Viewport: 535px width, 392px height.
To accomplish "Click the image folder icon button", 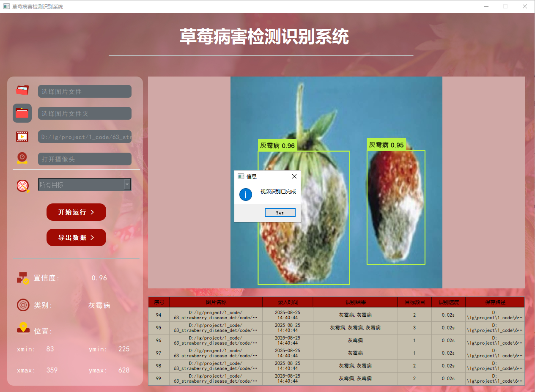I will (22, 113).
